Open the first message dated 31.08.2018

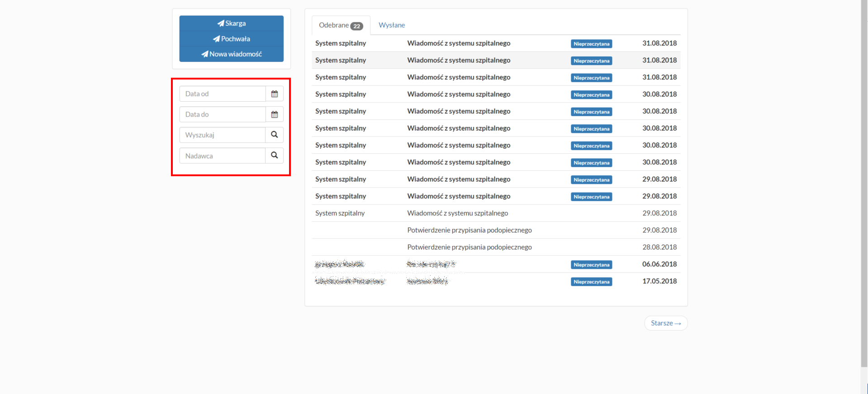click(458, 43)
